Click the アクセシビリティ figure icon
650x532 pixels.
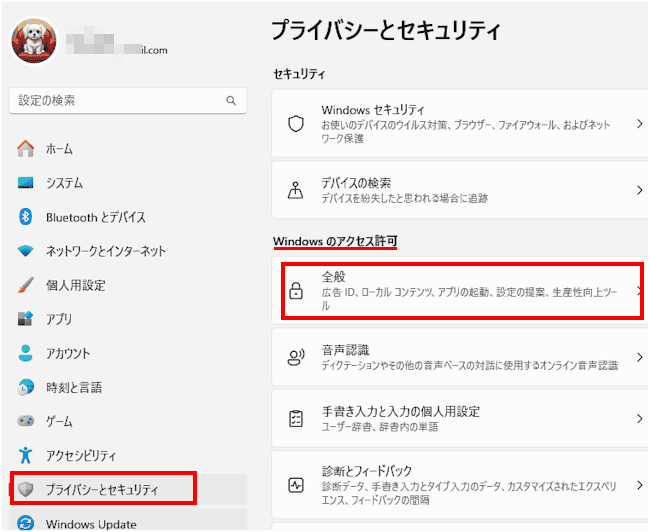(x=25, y=455)
